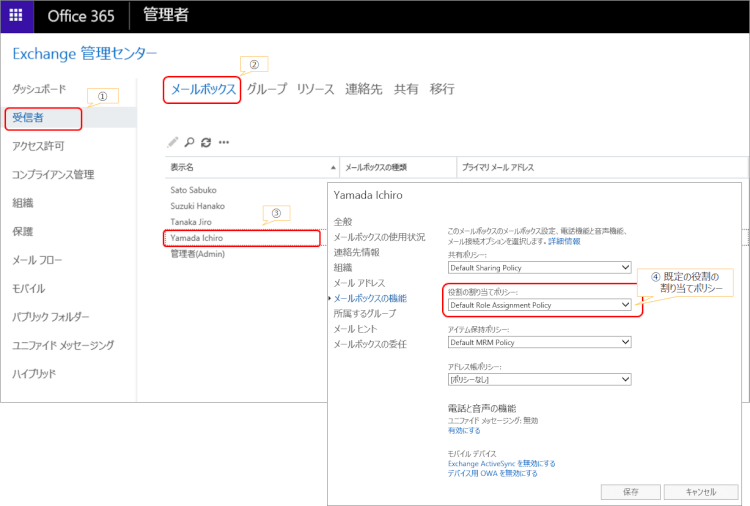750x506 pixels.
Task: Open アクセス許可 in the sidebar
Action: pyautogui.click(x=38, y=146)
